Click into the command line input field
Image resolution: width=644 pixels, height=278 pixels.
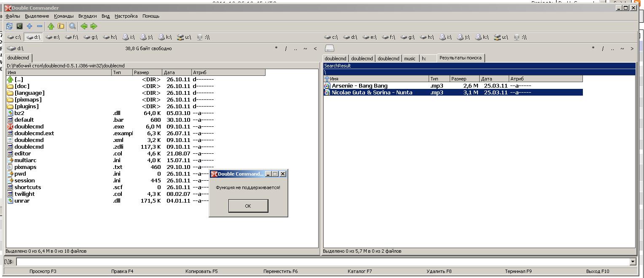tap(320, 262)
